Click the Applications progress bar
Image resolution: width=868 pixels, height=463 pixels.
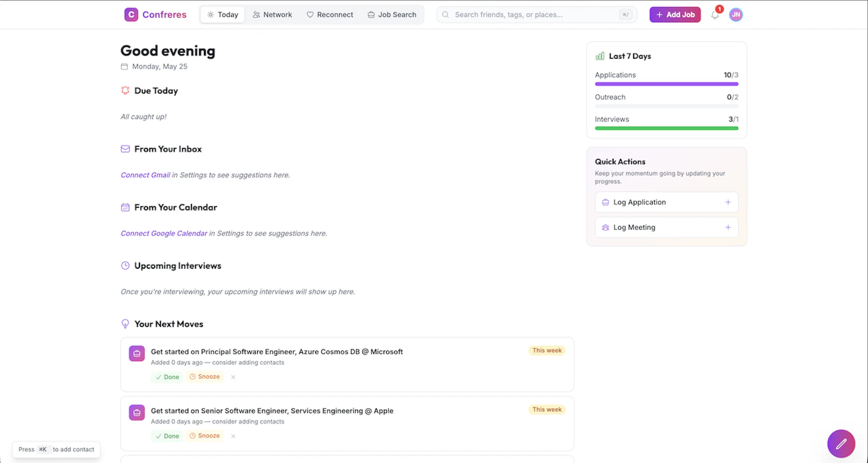point(667,84)
